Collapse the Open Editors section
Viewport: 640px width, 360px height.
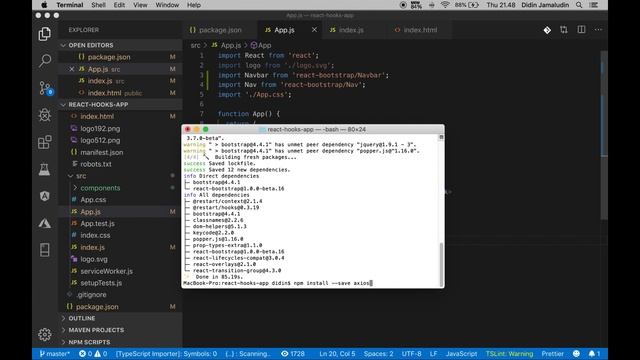(120, 45)
